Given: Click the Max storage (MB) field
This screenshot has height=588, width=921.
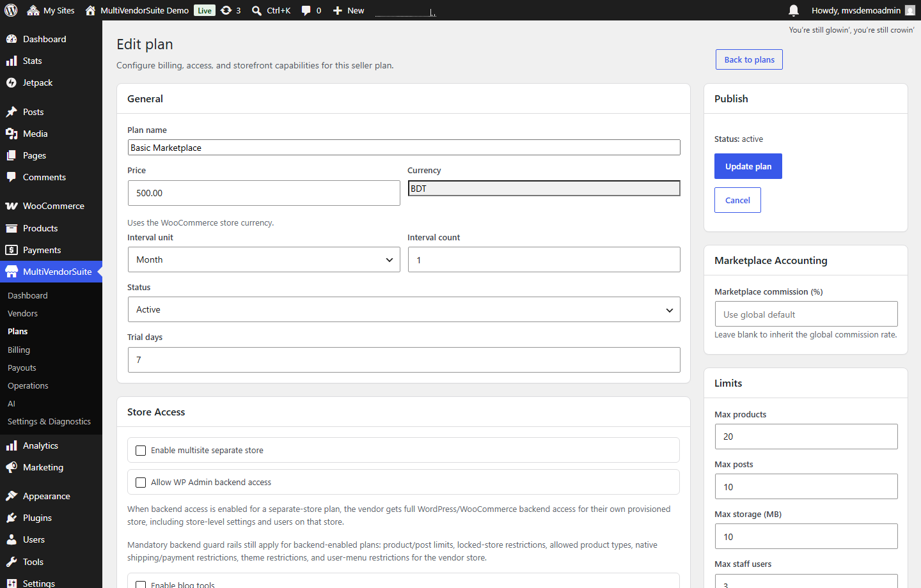Looking at the screenshot, I should tap(806, 536).
